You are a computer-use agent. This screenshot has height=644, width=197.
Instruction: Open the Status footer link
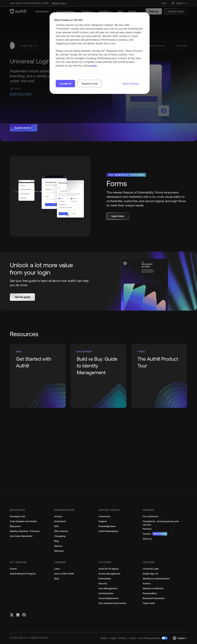pyautogui.click(x=104, y=638)
